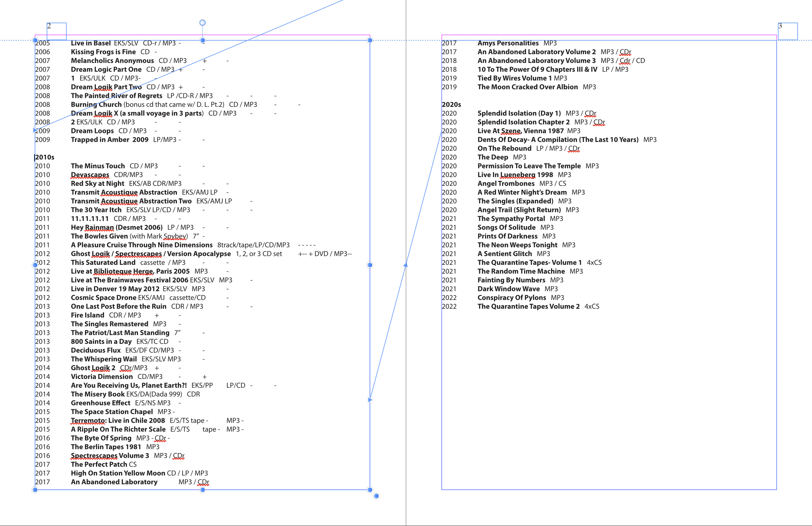Click 'The Neon Weeps Tonight' title
Viewport: 812px width, 526px height.
click(517, 245)
